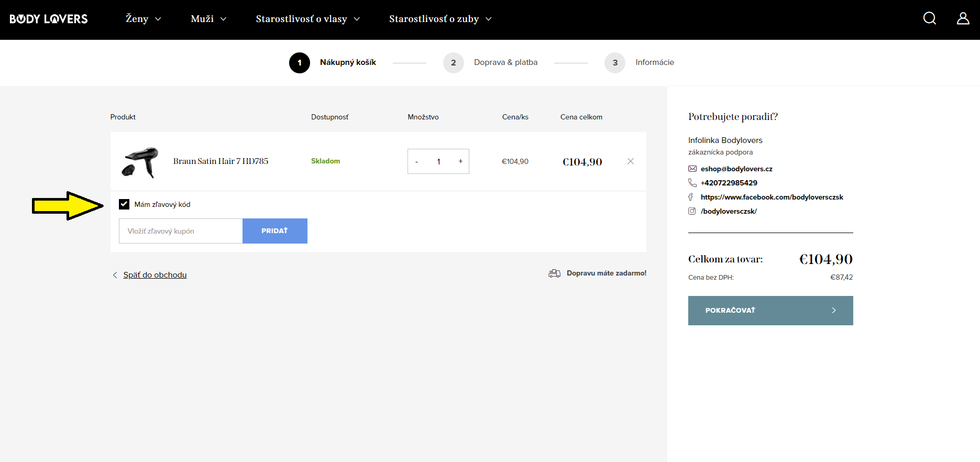Expand Starostlivosť o zuby menu
Viewport: 980px width, 462px height.
tap(441, 19)
